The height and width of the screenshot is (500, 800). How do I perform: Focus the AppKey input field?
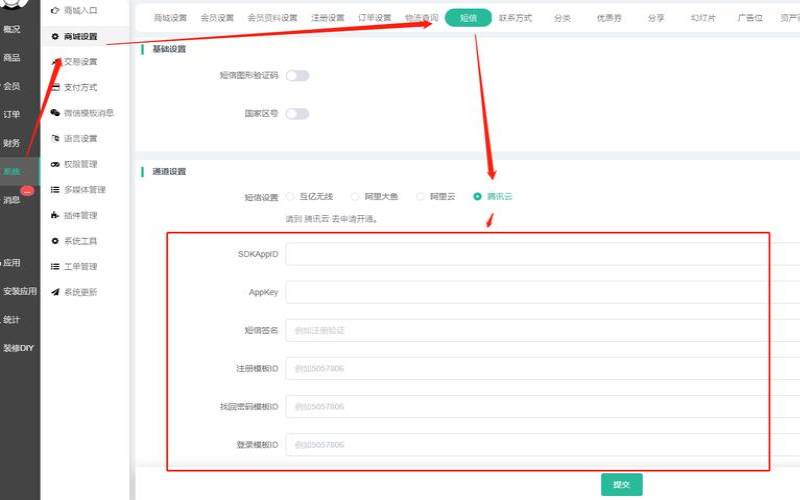coord(543,292)
